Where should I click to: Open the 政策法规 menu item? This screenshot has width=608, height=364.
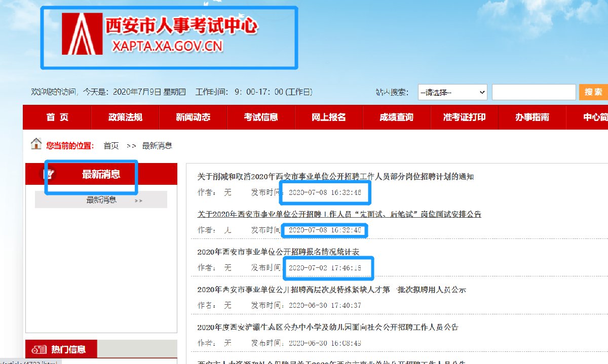pyautogui.click(x=125, y=117)
